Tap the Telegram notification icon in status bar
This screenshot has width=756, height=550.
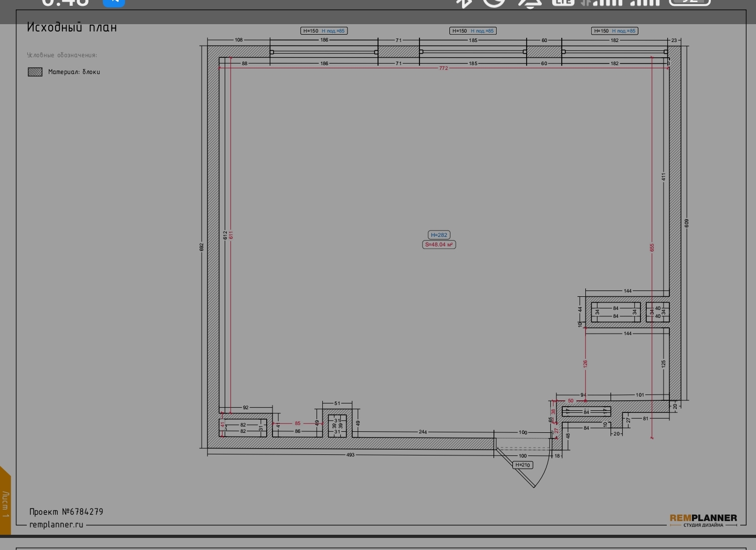tap(113, 3)
